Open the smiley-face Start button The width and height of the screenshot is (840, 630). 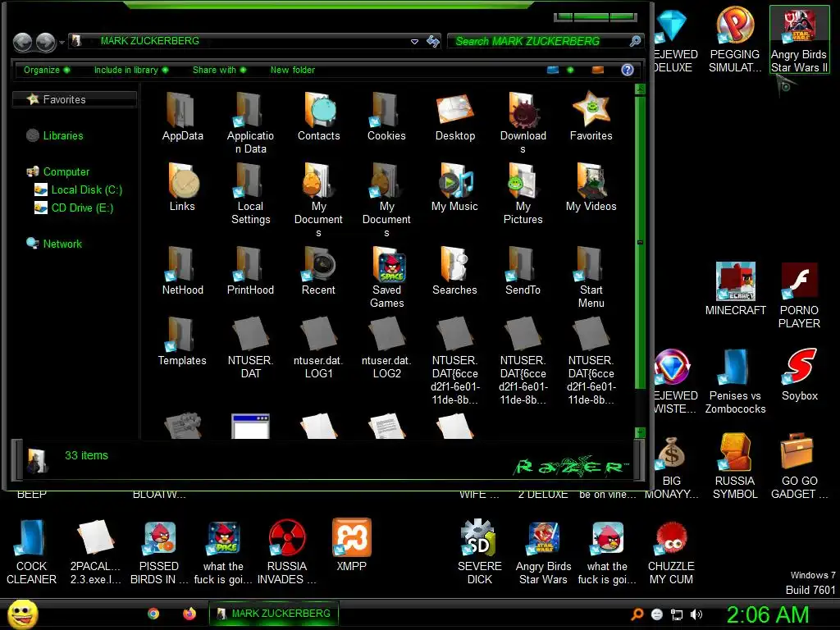pos(22,614)
